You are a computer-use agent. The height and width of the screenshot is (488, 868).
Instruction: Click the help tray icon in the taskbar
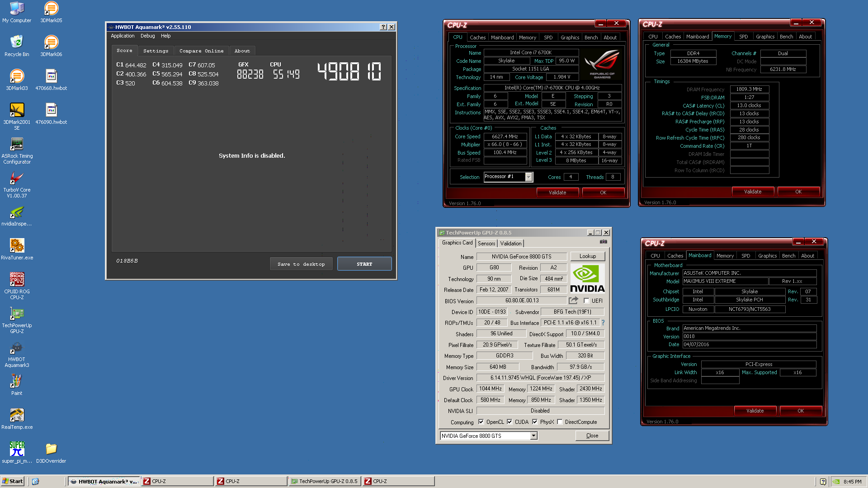click(x=823, y=482)
